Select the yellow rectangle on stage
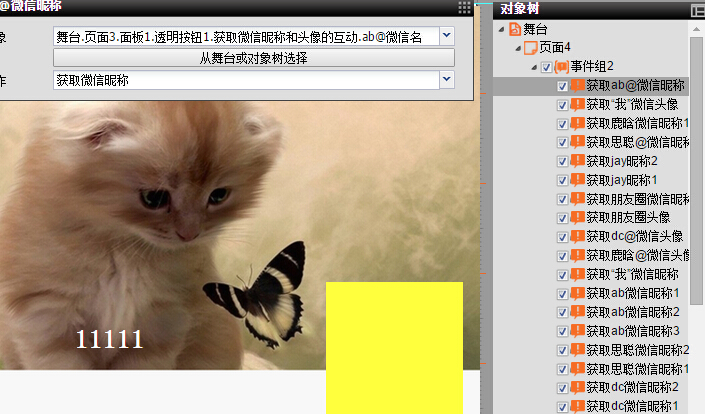Viewport: 705px width, 414px height. 394,347
